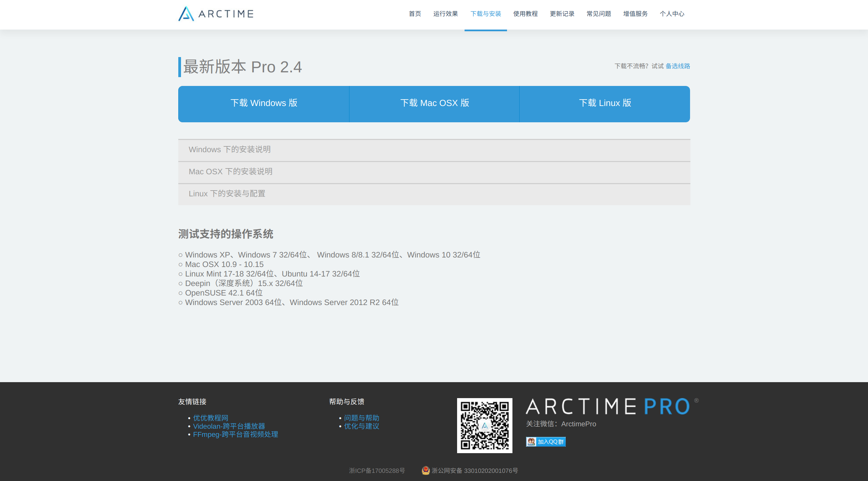Go to 运行效果 page
The width and height of the screenshot is (868, 481).
click(x=446, y=14)
